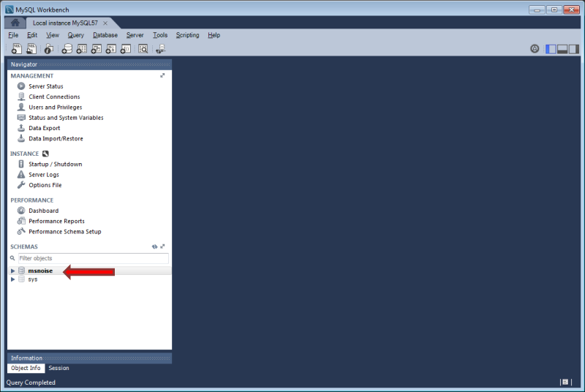Switch to the Session tab
Image resolution: width=585 pixels, height=392 pixels.
coord(58,368)
